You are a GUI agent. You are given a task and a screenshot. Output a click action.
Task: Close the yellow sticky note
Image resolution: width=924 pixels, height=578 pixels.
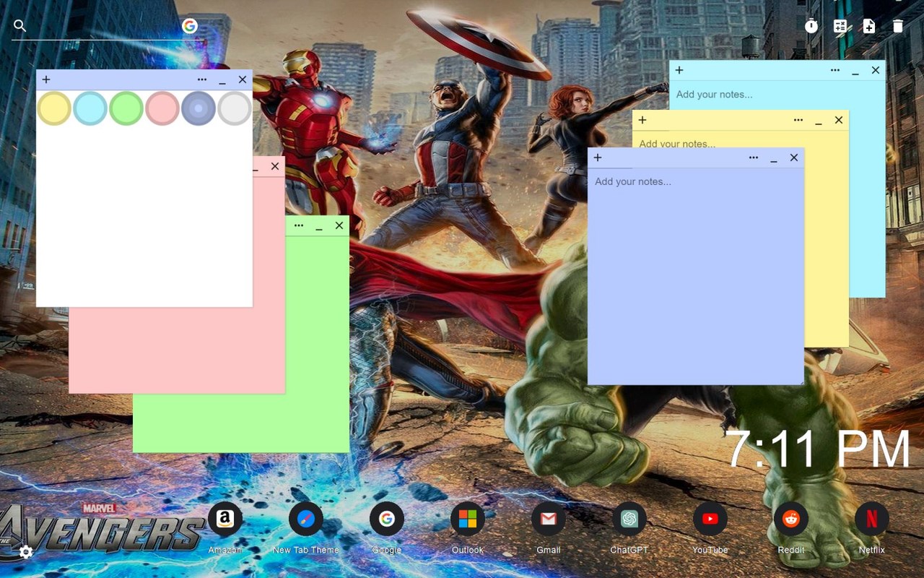[x=839, y=120]
